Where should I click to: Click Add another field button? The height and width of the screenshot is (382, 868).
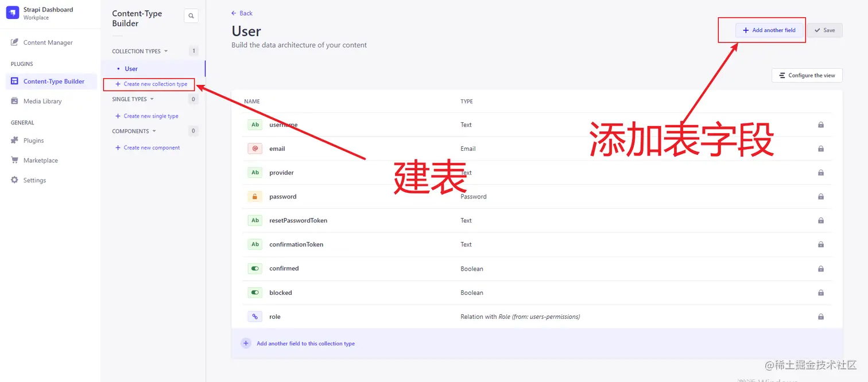point(769,30)
